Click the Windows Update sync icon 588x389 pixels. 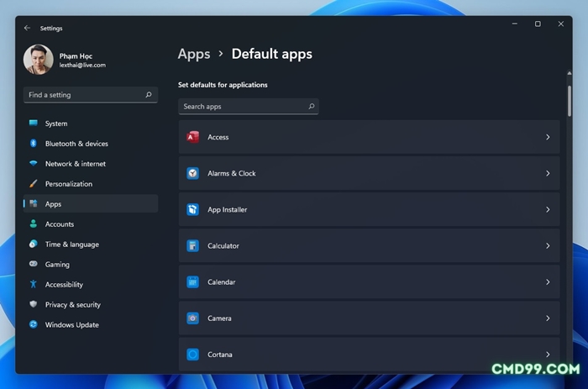click(x=34, y=324)
